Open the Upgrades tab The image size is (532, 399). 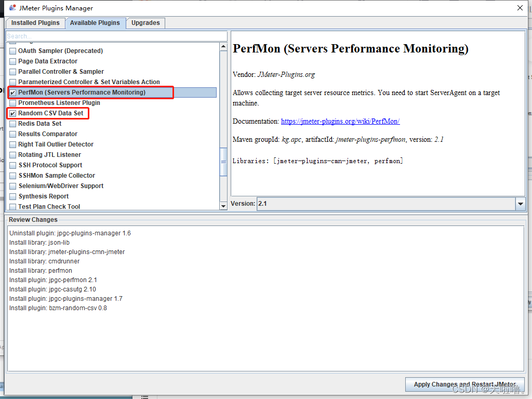point(145,23)
